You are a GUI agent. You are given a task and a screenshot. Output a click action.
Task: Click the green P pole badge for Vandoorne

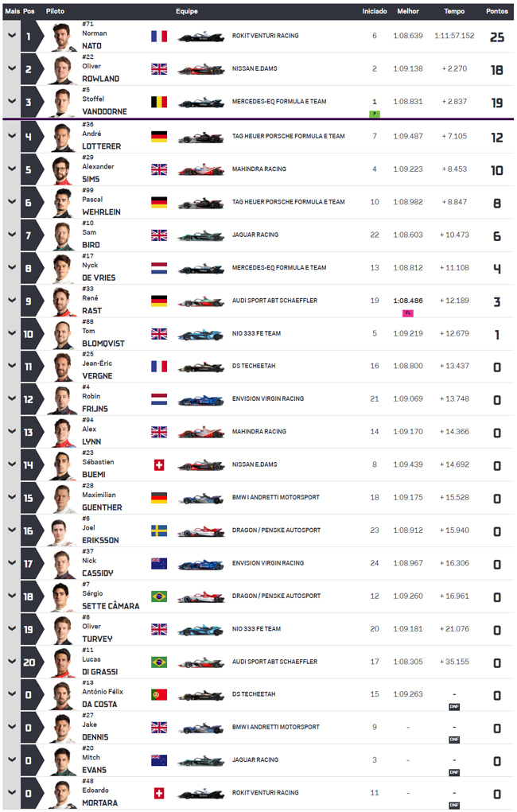point(375,114)
